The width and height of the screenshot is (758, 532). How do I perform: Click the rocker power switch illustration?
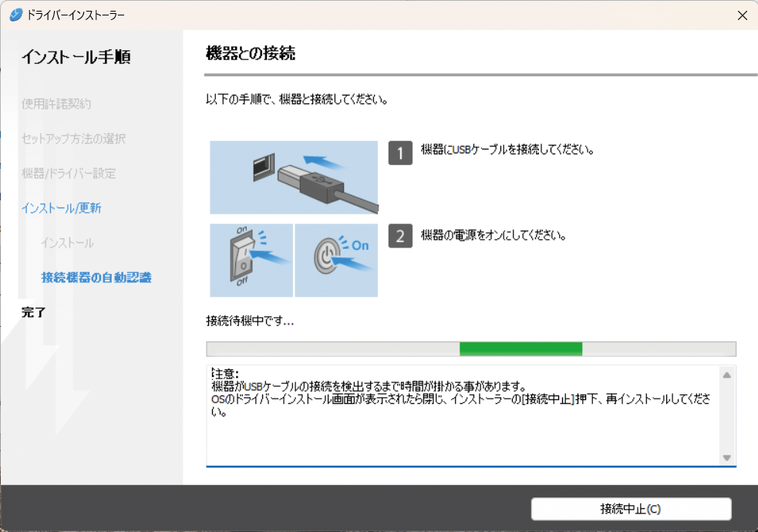251,260
